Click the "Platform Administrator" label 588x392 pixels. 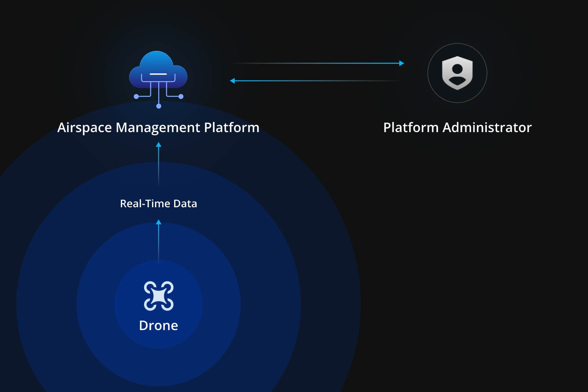click(457, 127)
